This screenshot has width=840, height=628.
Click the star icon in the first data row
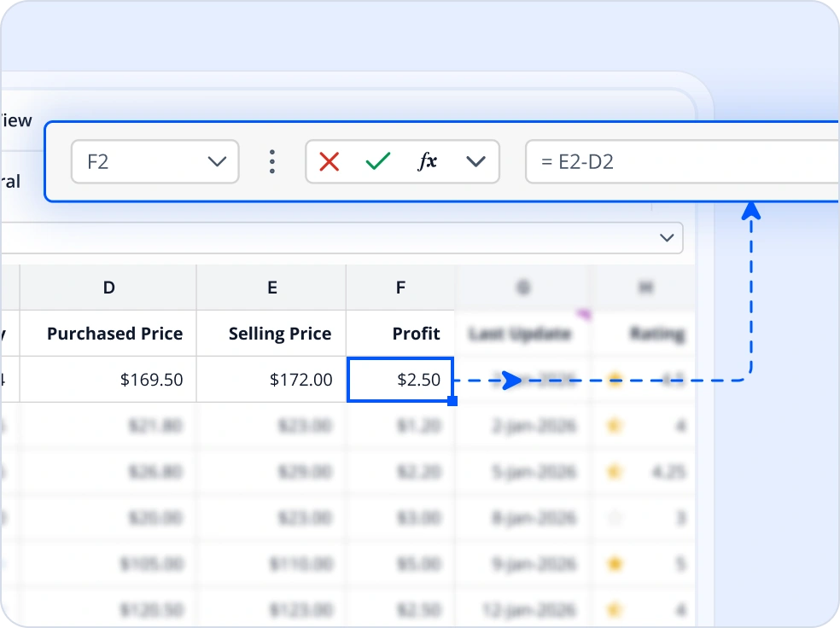tap(615, 380)
